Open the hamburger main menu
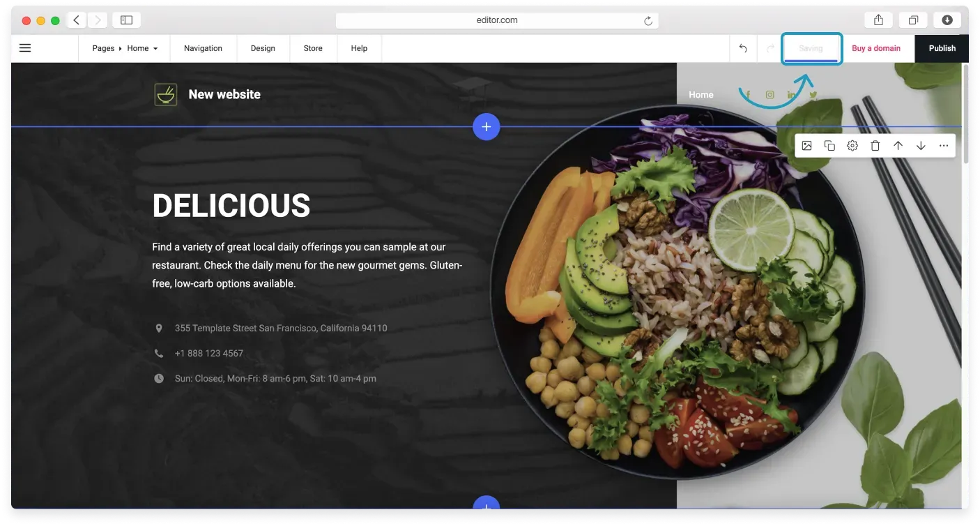Image resolution: width=980 pixels, height=526 pixels. click(x=25, y=48)
